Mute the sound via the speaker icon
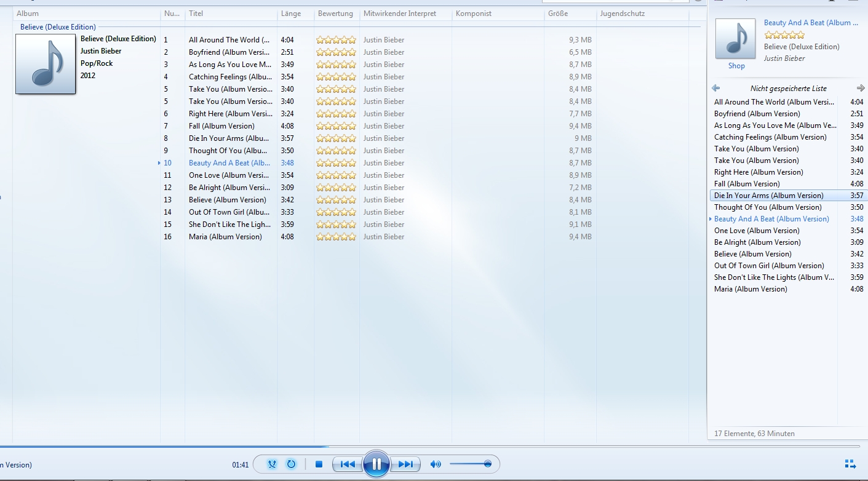The height and width of the screenshot is (481, 868). click(x=436, y=464)
